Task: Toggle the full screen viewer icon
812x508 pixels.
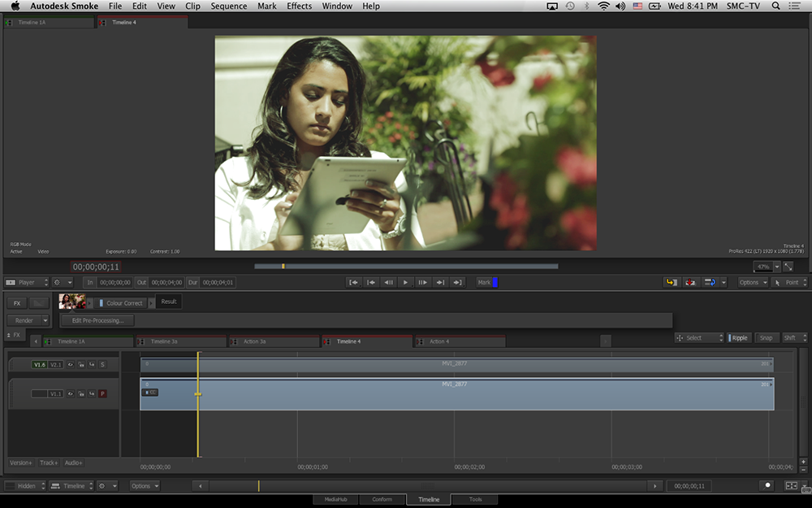Action: coord(788,267)
